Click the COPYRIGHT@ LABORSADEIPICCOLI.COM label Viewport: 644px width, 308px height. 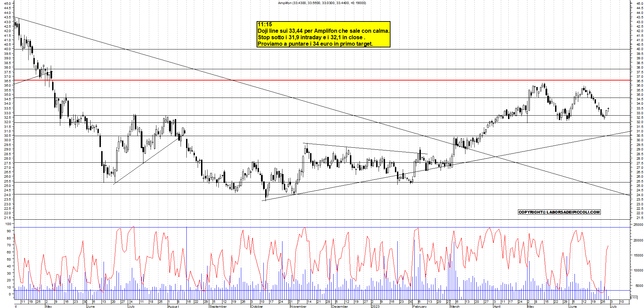pyautogui.click(x=559, y=212)
